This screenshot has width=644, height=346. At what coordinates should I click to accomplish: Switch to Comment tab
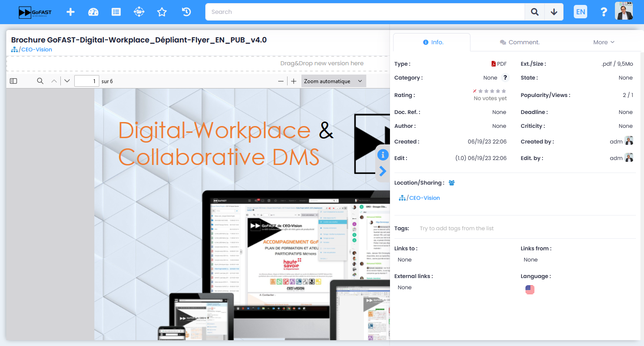tap(520, 42)
